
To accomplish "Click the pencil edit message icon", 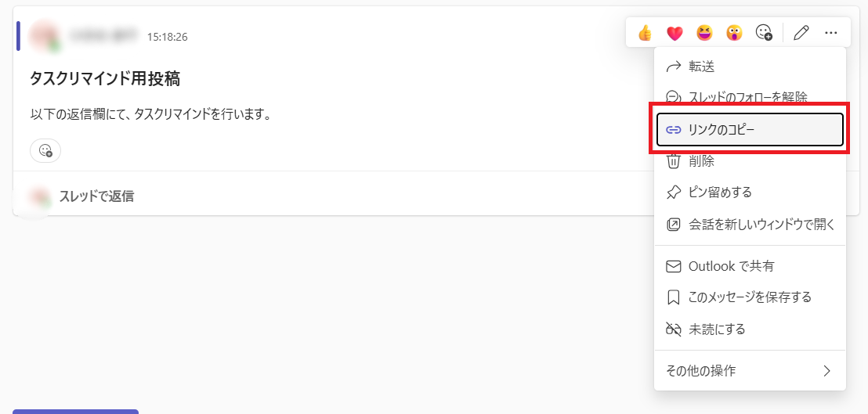I will coord(801,33).
